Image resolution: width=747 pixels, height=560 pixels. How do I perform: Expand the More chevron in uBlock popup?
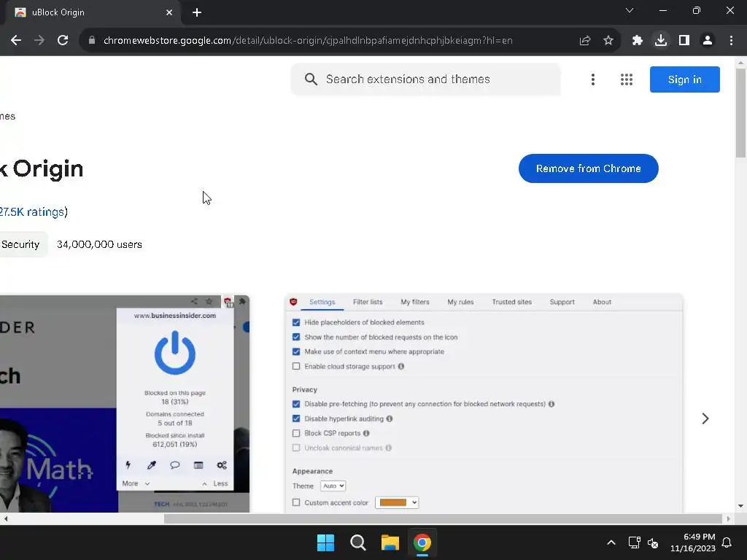coord(147,483)
